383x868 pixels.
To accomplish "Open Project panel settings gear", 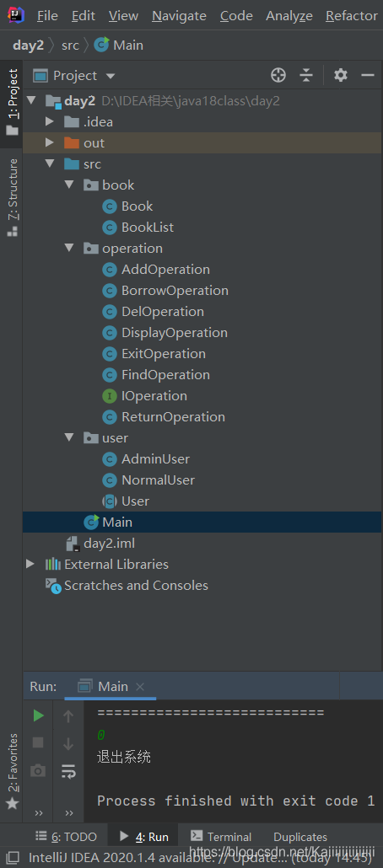I will point(340,75).
